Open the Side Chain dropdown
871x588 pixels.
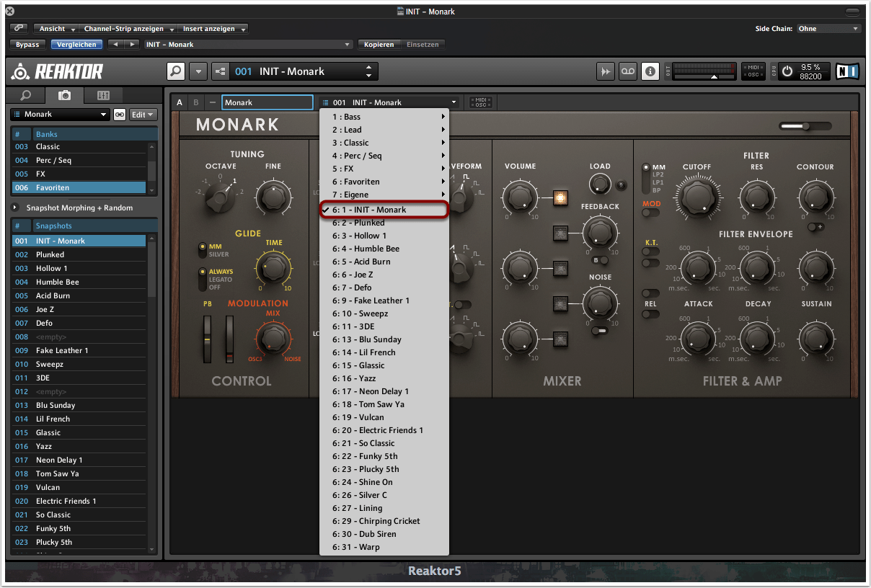tap(828, 29)
